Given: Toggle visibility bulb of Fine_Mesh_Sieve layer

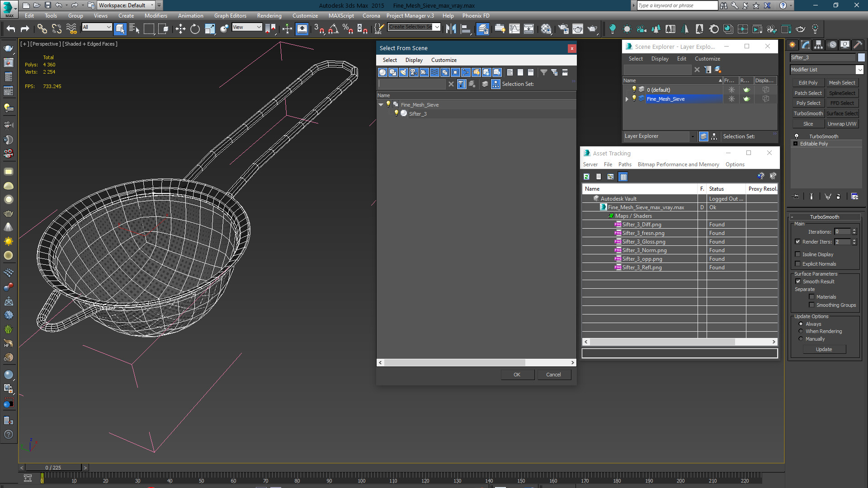Looking at the screenshot, I should point(634,99).
